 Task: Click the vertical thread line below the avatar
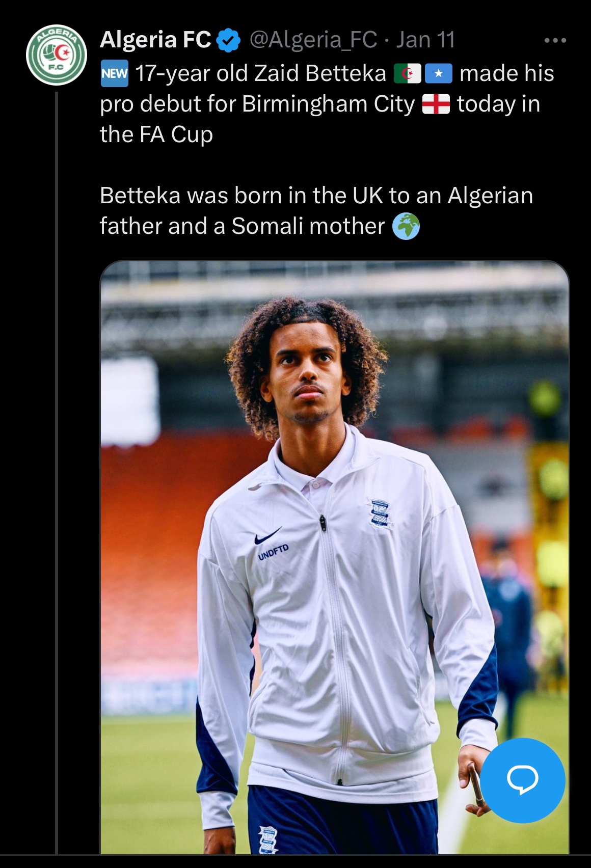tap(57, 458)
